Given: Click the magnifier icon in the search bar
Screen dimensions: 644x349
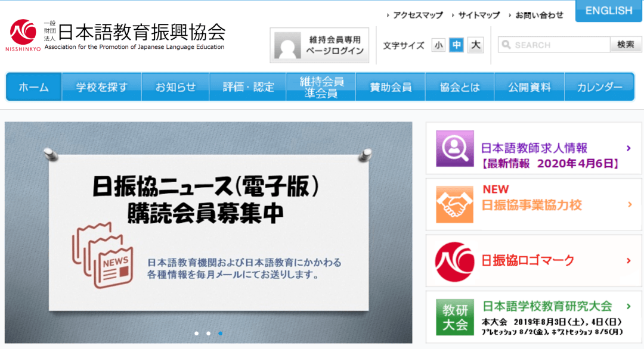Looking at the screenshot, I should [507, 44].
